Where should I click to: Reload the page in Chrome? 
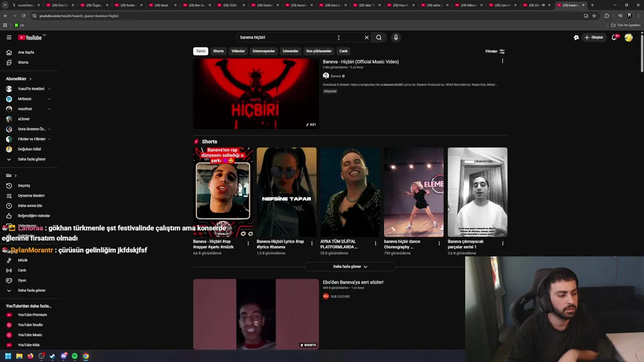24,16
